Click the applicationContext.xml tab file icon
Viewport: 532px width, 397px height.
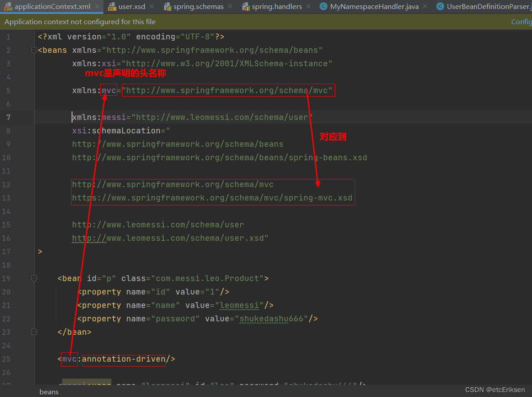coord(8,7)
